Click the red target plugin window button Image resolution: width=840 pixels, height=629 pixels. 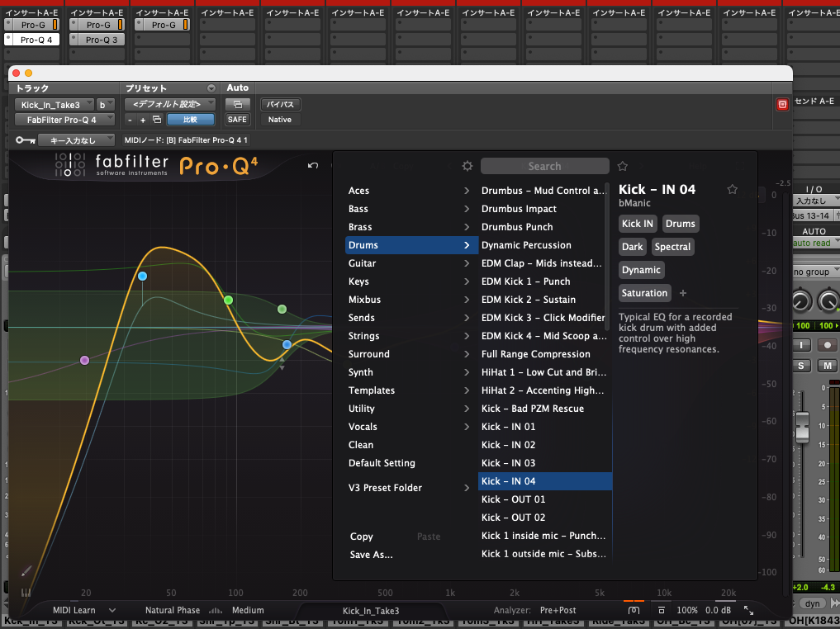pyautogui.click(x=782, y=104)
